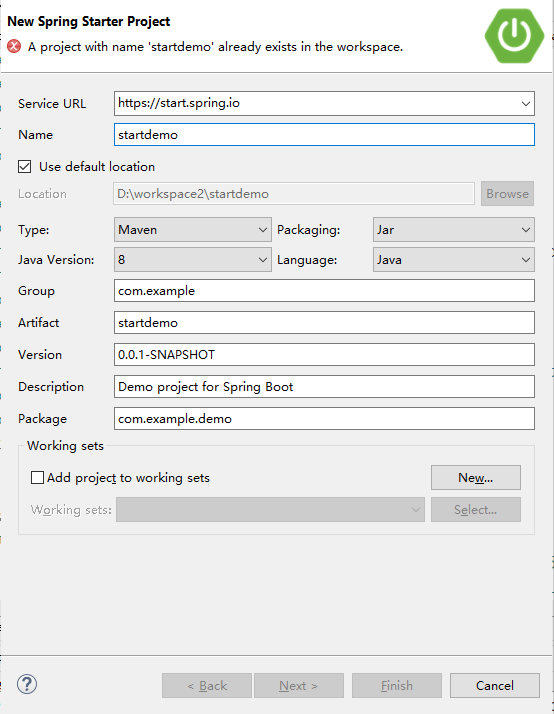Click the New Spring Starter Project title

(x=88, y=21)
